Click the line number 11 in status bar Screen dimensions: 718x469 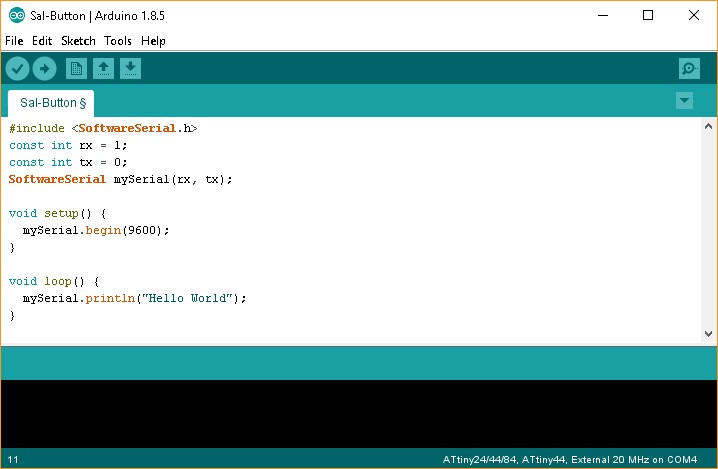tap(13, 459)
